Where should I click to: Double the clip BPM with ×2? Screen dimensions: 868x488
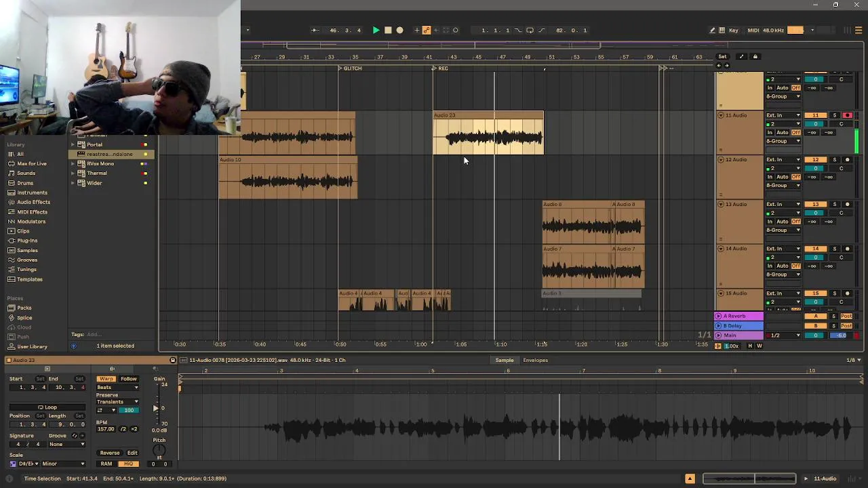click(134, 429)
